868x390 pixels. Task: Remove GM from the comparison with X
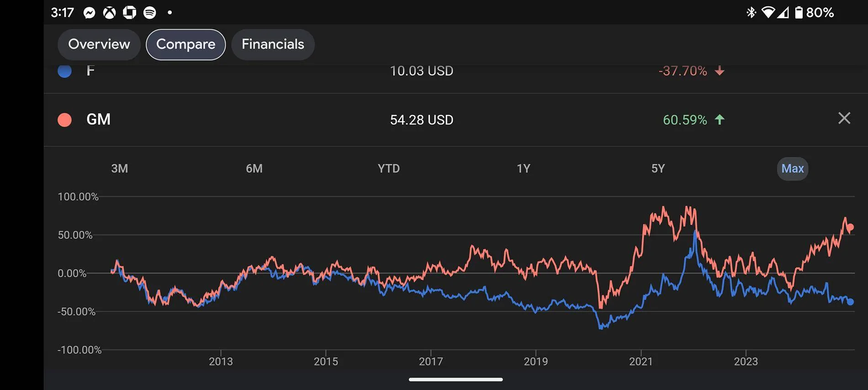[844, 118]
